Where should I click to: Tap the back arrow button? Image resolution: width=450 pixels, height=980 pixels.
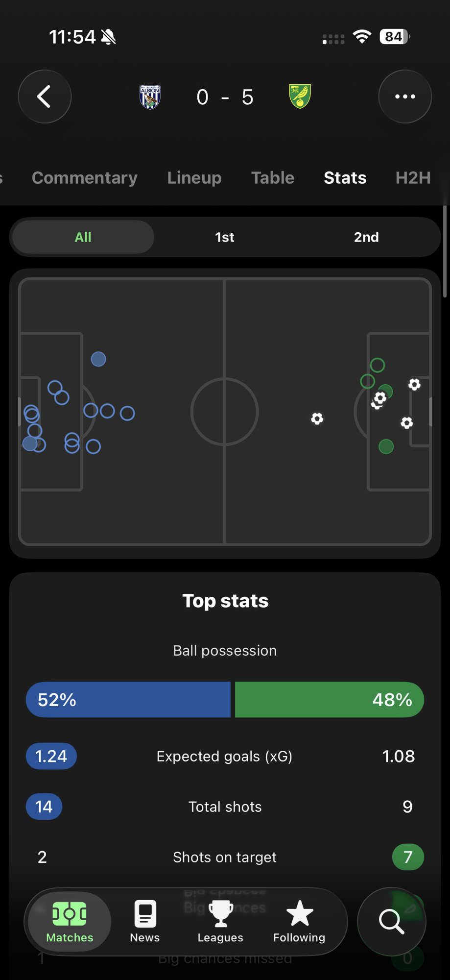[x=45, y=97]
